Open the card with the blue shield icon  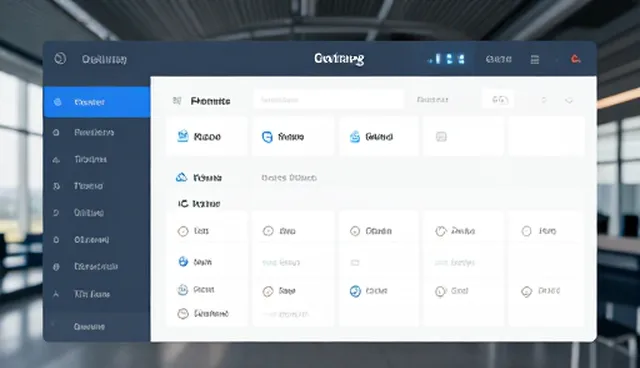pyautogui.click(x=293, y=136)
